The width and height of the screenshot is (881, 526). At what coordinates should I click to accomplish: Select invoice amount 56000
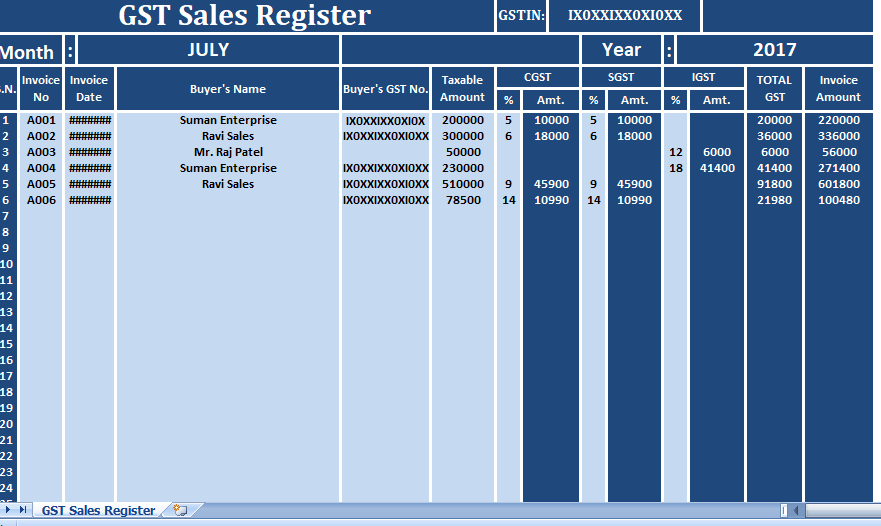click(838, 152)
